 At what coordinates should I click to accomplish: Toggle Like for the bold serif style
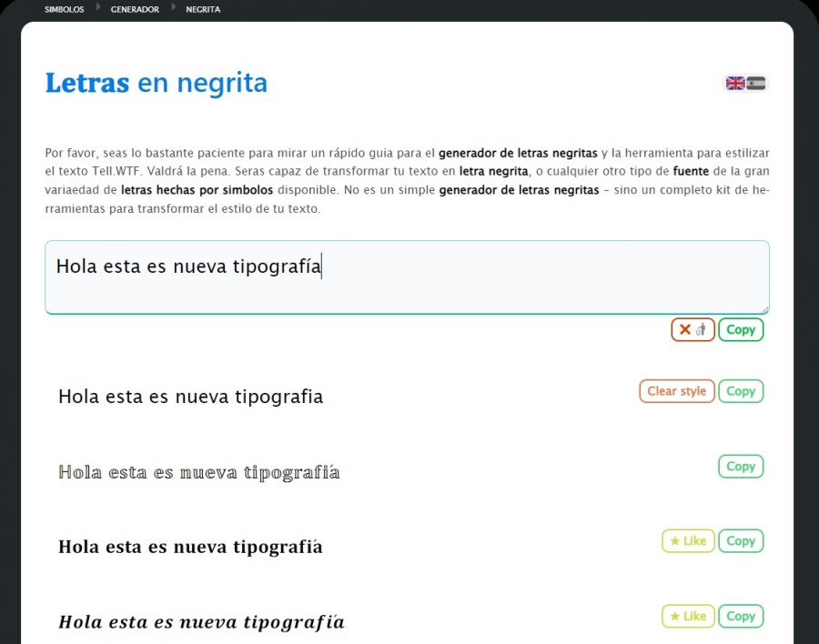click(x=688, y=540)
